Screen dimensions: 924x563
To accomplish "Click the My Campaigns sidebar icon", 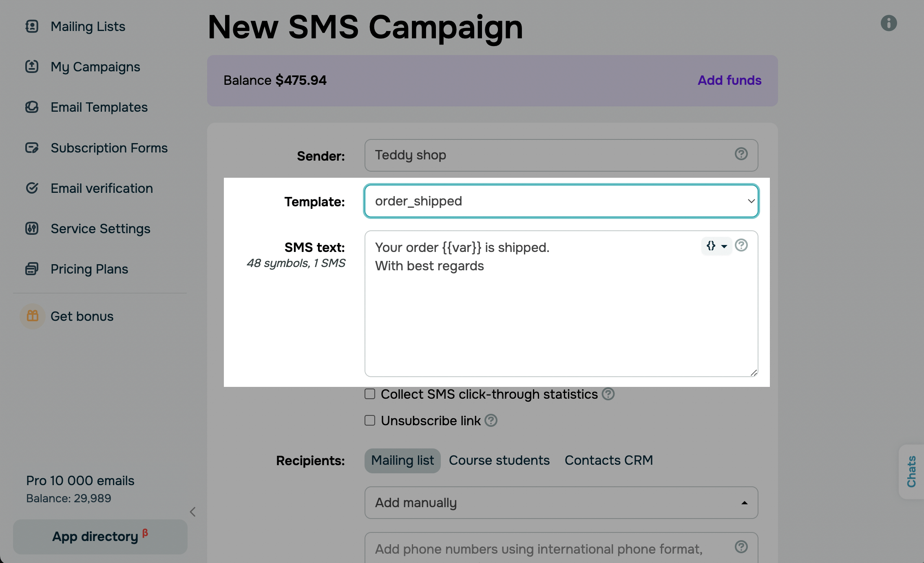I will point(32,66).
